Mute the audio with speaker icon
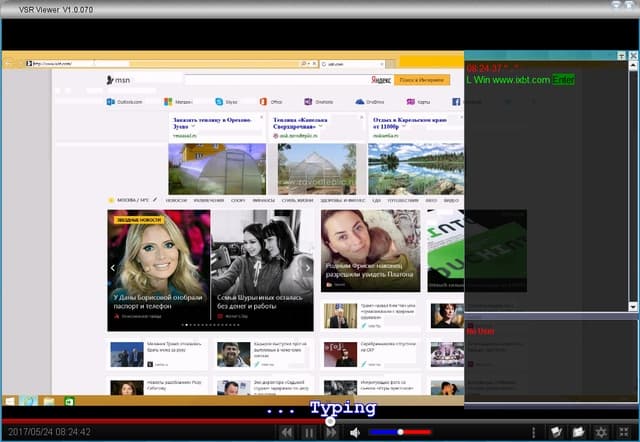Screen dimensions: 640x442 point(354,432)
